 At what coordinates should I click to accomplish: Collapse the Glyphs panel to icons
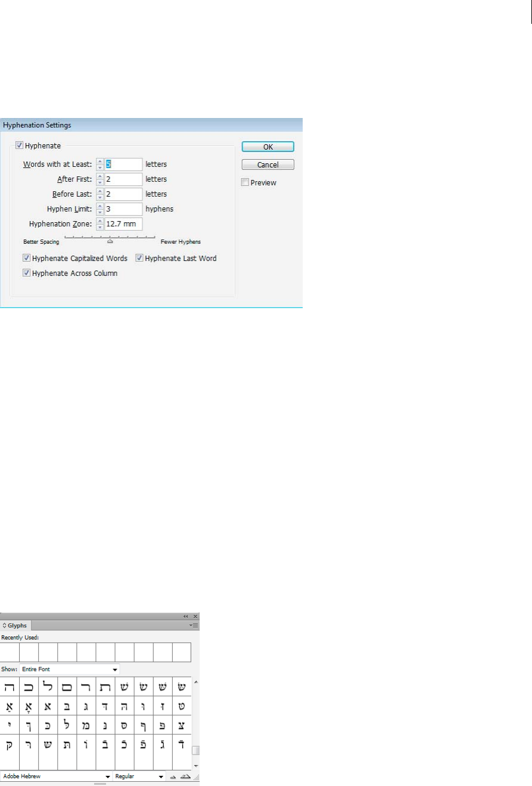pos(185,616)
